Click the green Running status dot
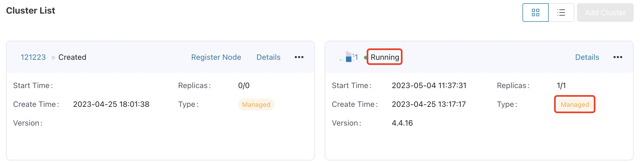644x162 pixels. click(366, 58)
